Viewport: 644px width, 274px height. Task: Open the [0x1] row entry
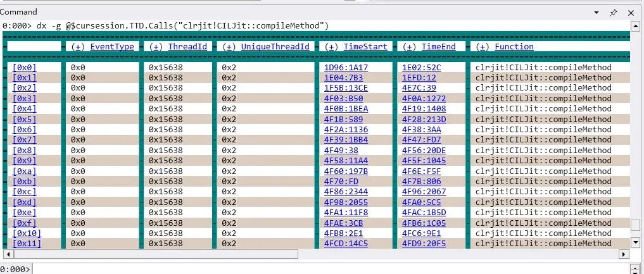tap(24, 78)
